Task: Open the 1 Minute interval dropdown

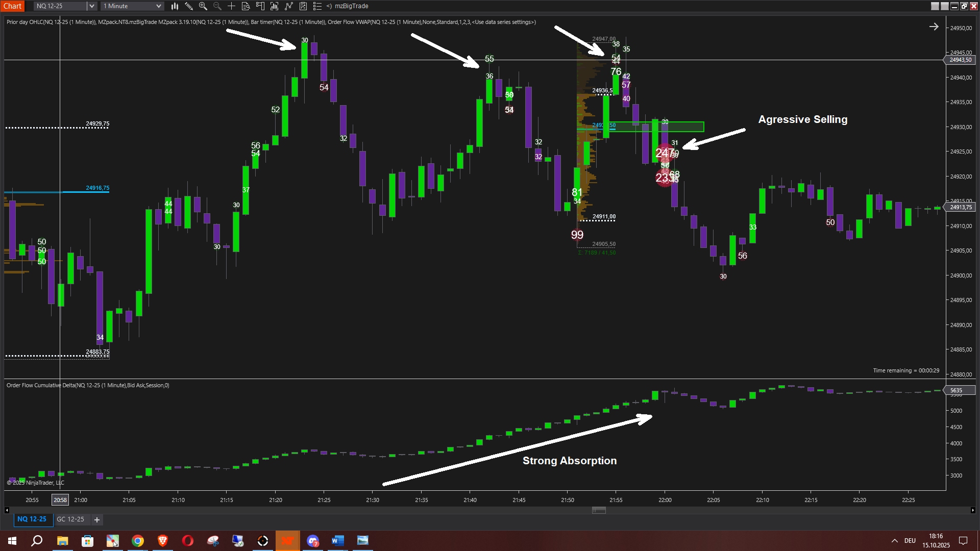Action: click(x=158, y=6)
